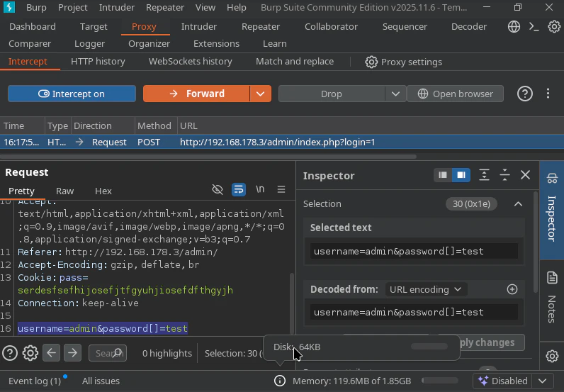The height and width of the screenshot is (392, 564).
Task: Toggle show newline characters \n button
Action: [x=260, y=189]
